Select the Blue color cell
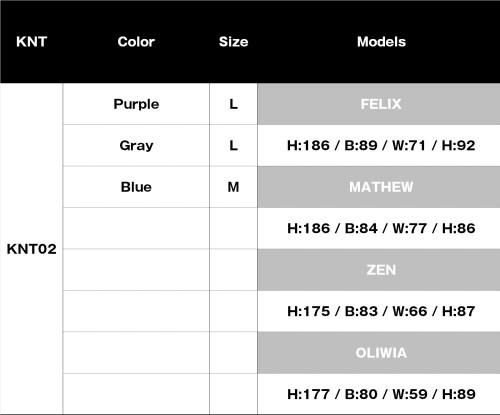Viewport: 500px width, 415px height. pos(136,187)
